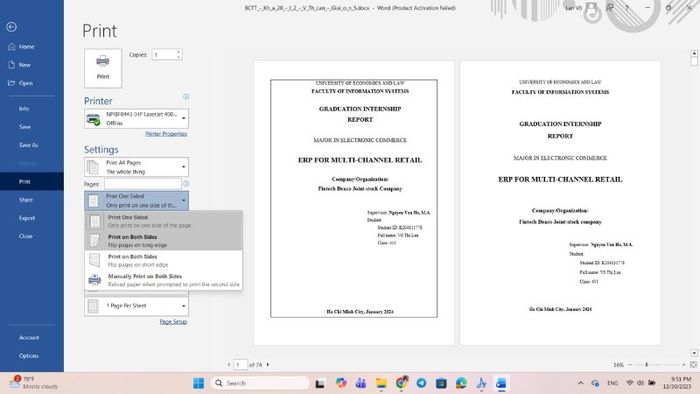Click the 56% zoom level text
The image size is (700, 394).
tap(618, 365)
